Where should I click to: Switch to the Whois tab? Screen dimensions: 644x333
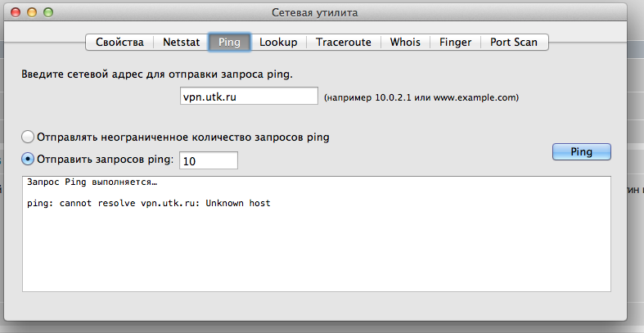pyautogui.click(x=406, y=42)
